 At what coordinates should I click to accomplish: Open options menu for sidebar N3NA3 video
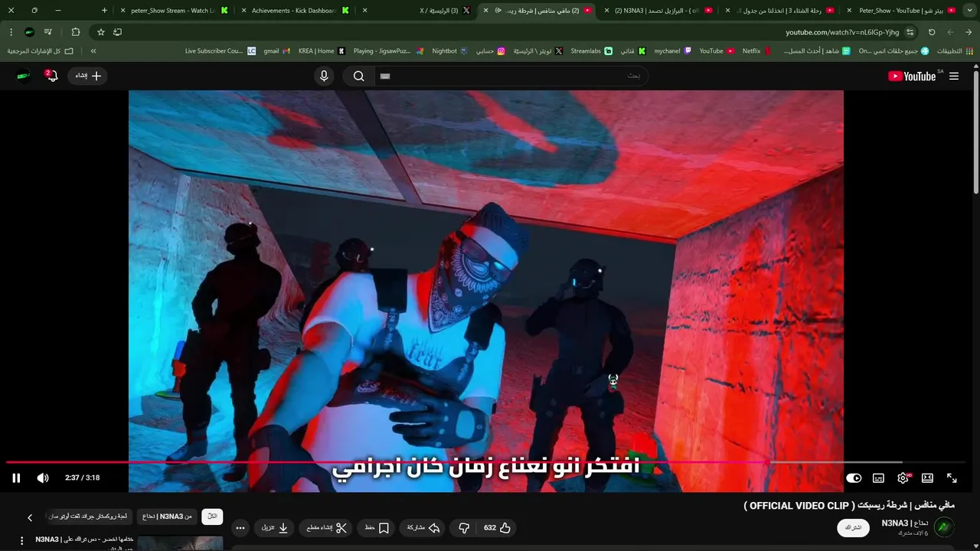pyautogui.click(x=21, y=541)
